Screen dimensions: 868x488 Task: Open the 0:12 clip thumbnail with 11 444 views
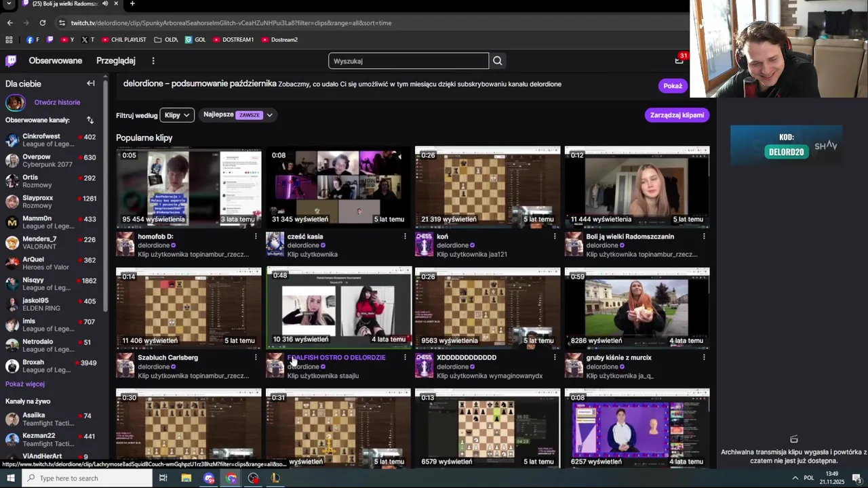tap(637, 187)
